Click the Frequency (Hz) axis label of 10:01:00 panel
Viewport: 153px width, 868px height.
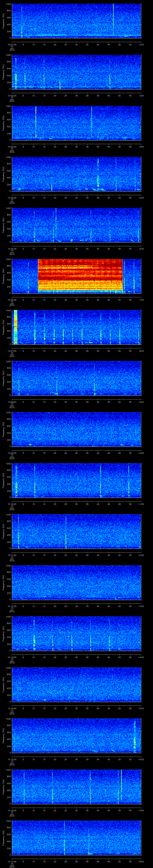(x=3, y=21)
